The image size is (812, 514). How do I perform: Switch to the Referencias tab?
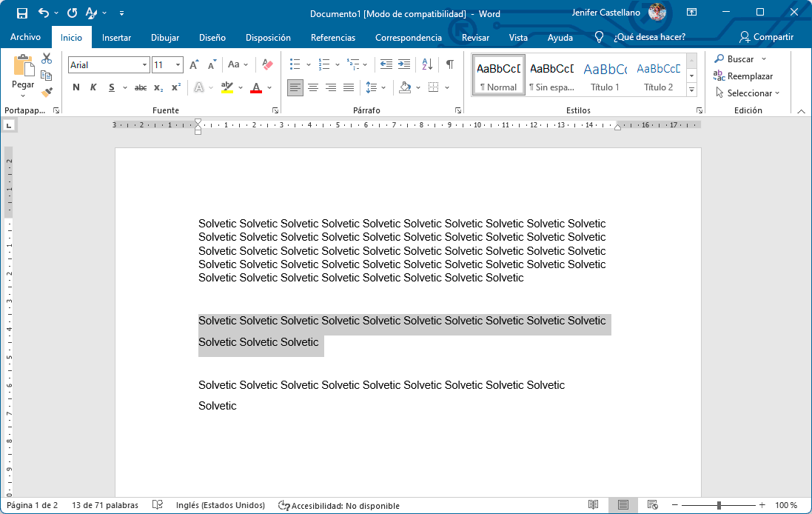coord(332,37)
